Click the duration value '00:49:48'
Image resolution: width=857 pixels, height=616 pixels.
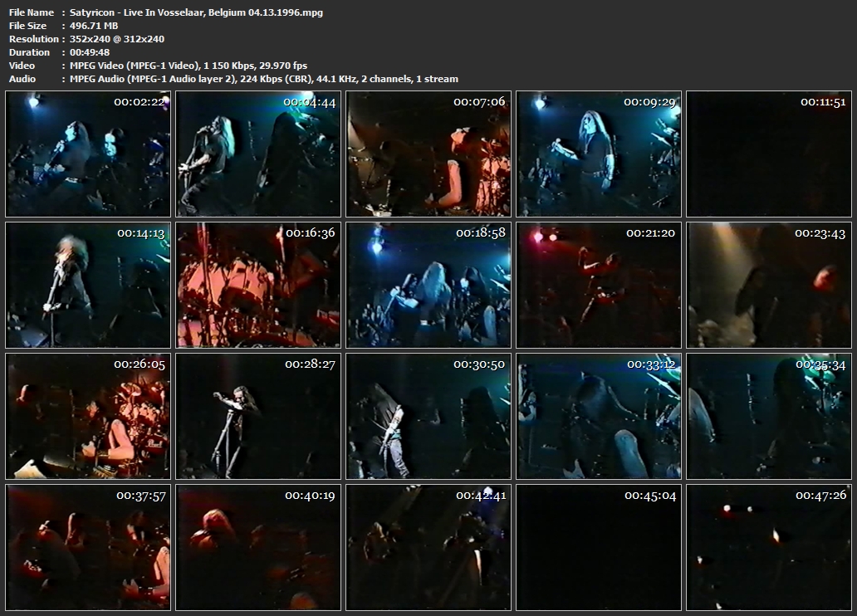tap(90, 52)
